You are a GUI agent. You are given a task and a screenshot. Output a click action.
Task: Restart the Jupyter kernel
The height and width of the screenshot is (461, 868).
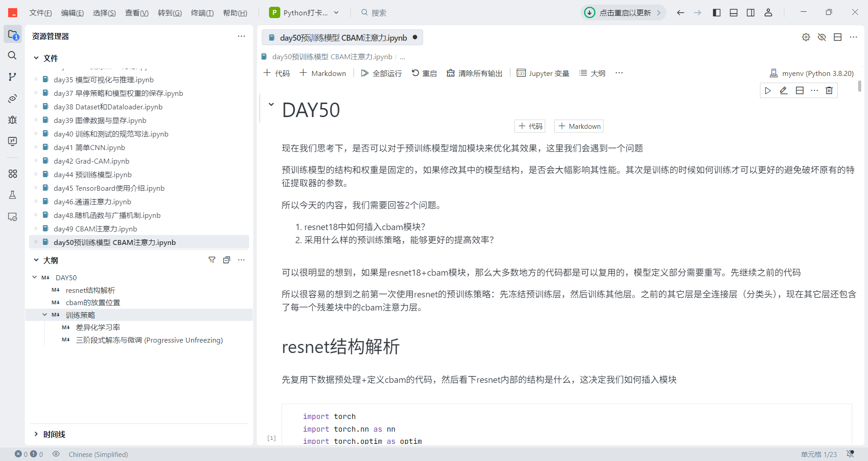(x=424, y=73)
